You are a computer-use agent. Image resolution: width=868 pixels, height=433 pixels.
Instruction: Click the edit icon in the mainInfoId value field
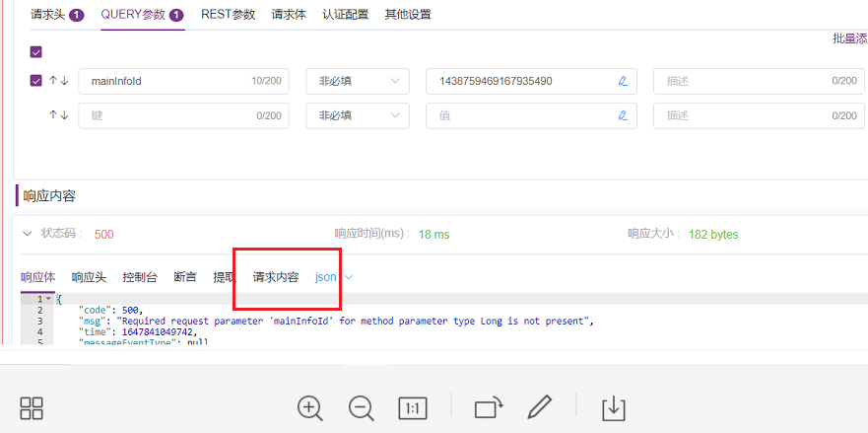pos(623,81)
